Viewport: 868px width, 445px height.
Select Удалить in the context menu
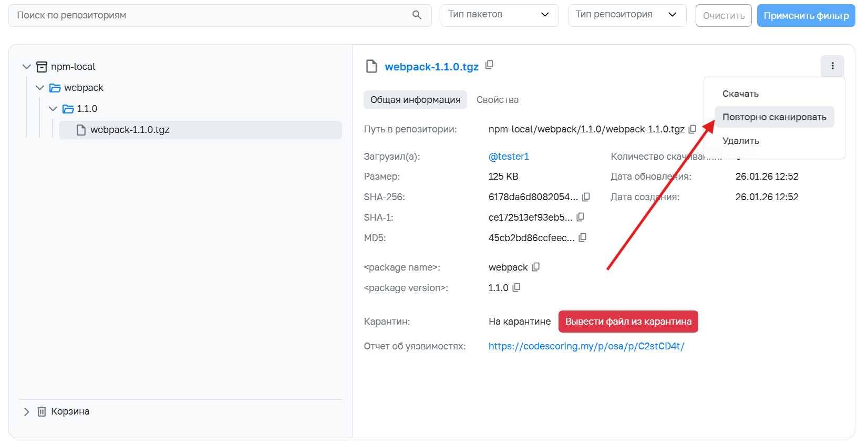[x=741, y=141]
